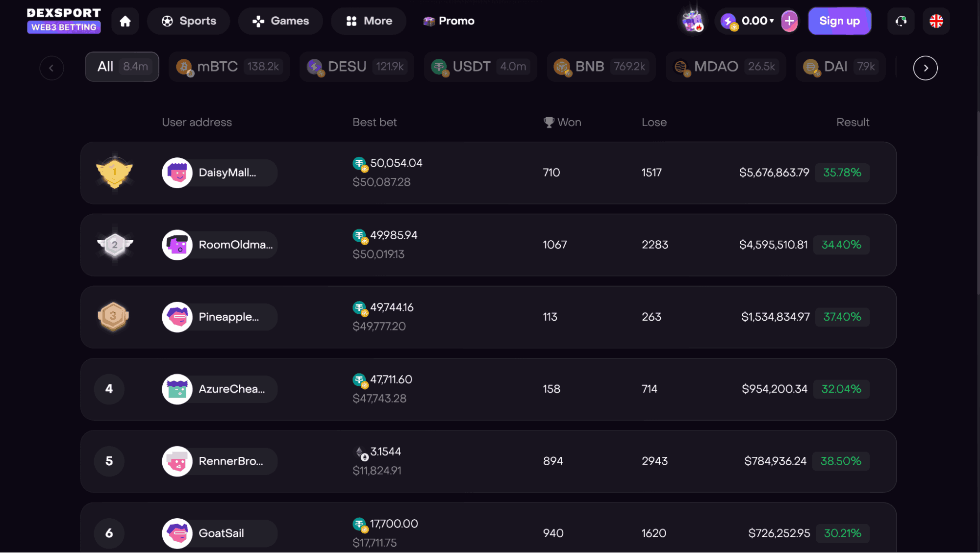Expand the 0.00 balance dropdown
Viewport: 980px width, 553px height.
757,21
